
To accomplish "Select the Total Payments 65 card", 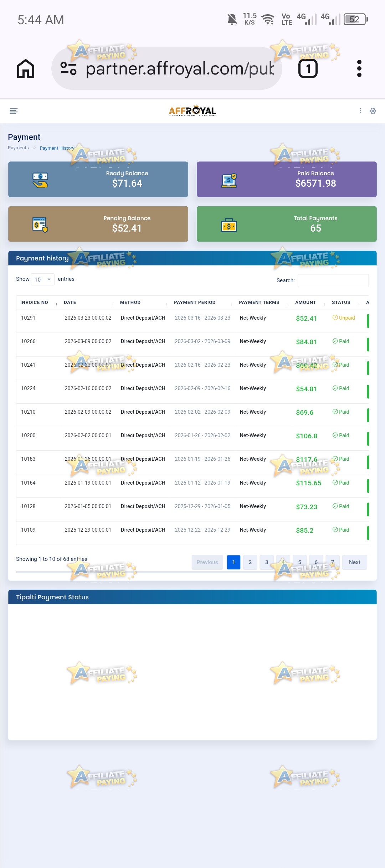I will (287, 224).
